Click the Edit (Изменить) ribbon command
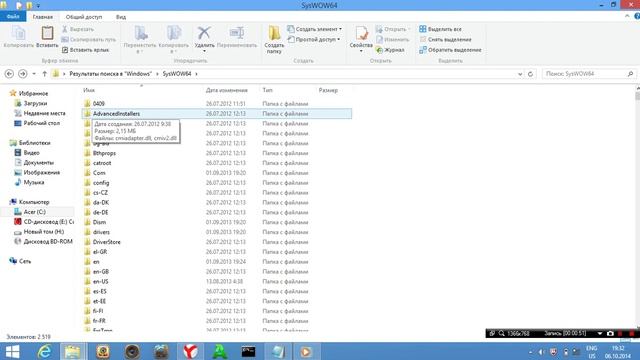This screenshot has height=360, width=640. tap(392, 40)
